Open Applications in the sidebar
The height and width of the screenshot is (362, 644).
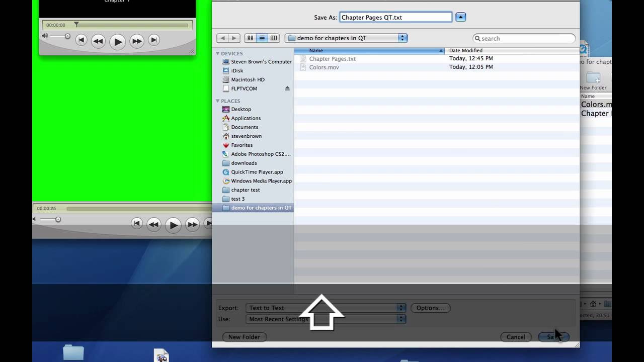(242, 119)
